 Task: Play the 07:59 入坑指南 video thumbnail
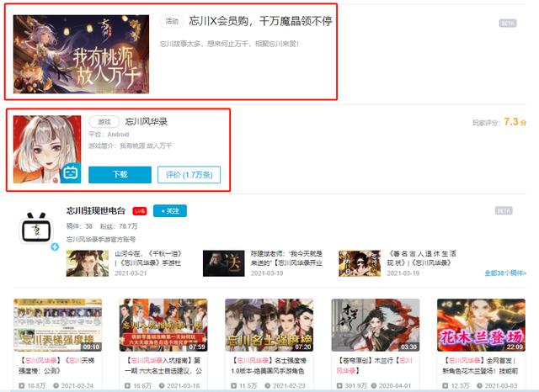(x=163, y=325)
